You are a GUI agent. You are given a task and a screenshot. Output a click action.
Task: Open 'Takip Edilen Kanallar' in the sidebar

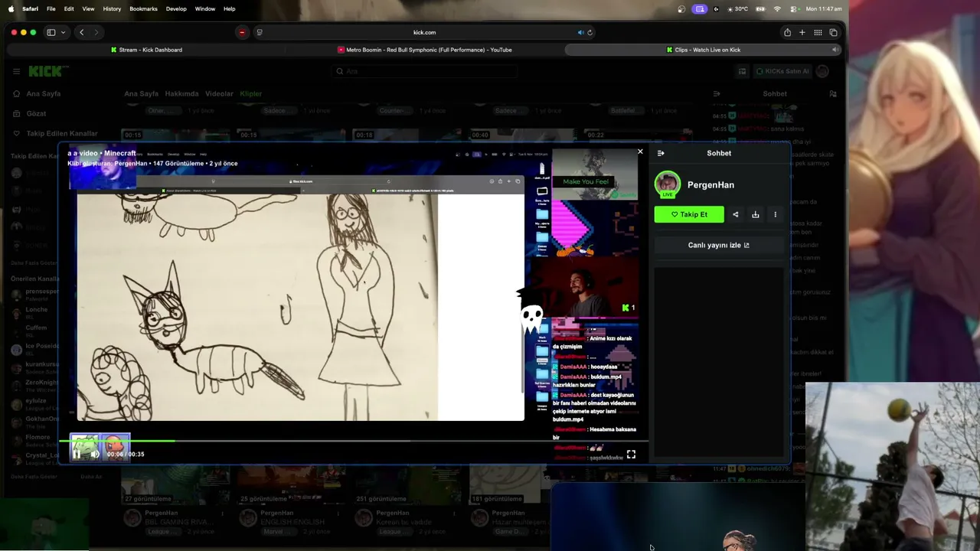[x=61, y=133]
